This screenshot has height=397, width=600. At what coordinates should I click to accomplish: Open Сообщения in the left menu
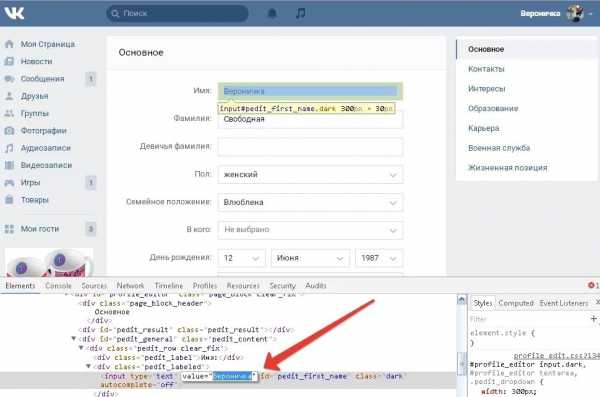click(42, 78)
